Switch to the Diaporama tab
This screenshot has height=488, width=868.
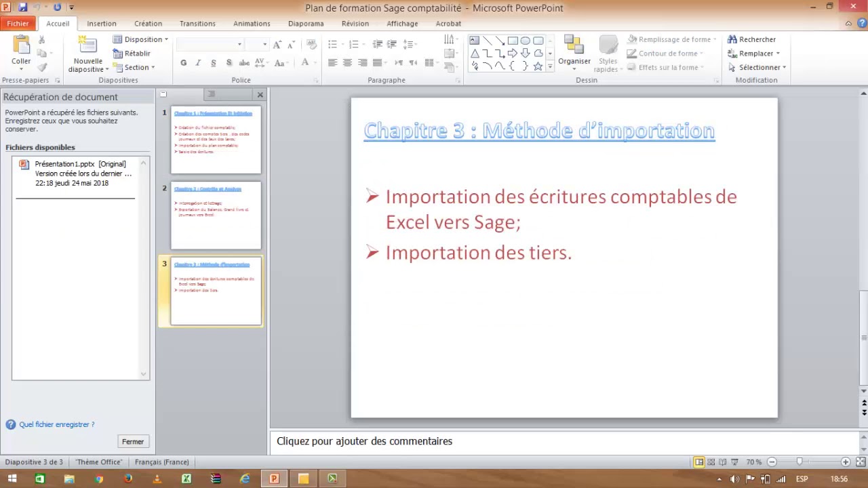(306, 23)
